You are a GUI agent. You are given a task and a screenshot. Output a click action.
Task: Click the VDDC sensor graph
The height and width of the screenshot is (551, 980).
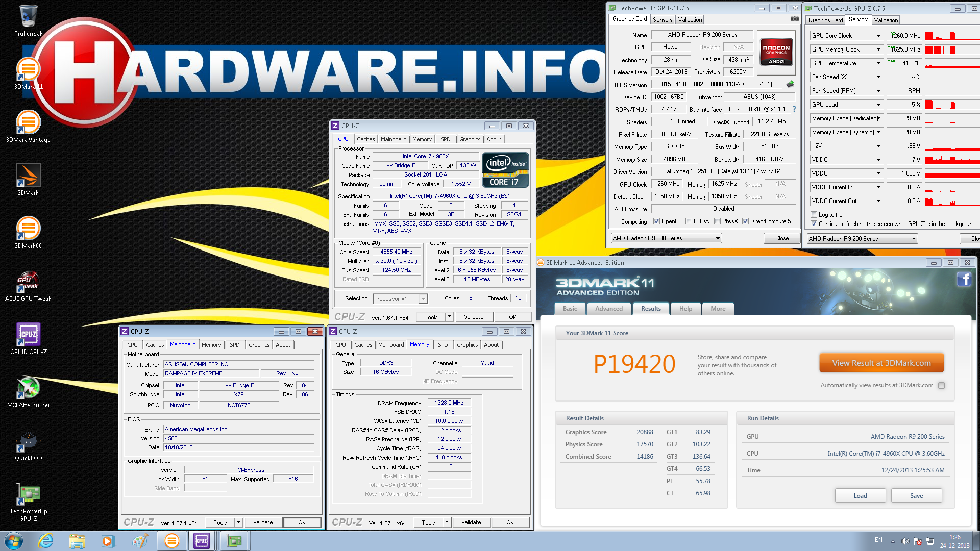952,160
